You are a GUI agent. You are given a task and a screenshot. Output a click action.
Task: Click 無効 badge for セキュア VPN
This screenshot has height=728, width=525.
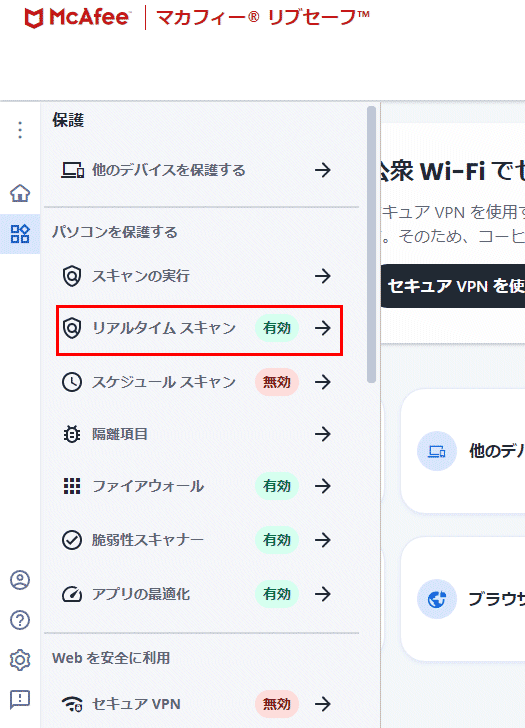277,704
